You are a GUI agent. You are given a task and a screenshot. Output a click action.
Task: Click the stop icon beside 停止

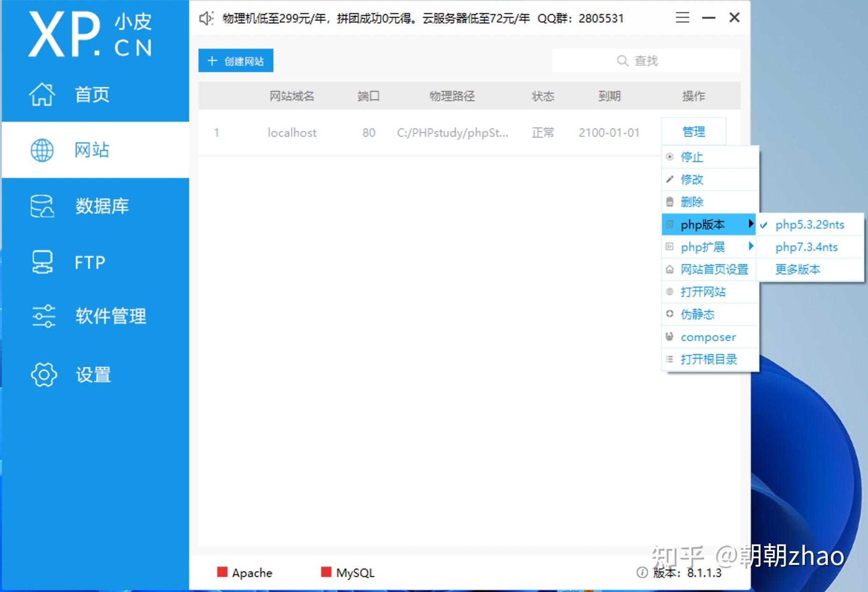tap(670, 157)
